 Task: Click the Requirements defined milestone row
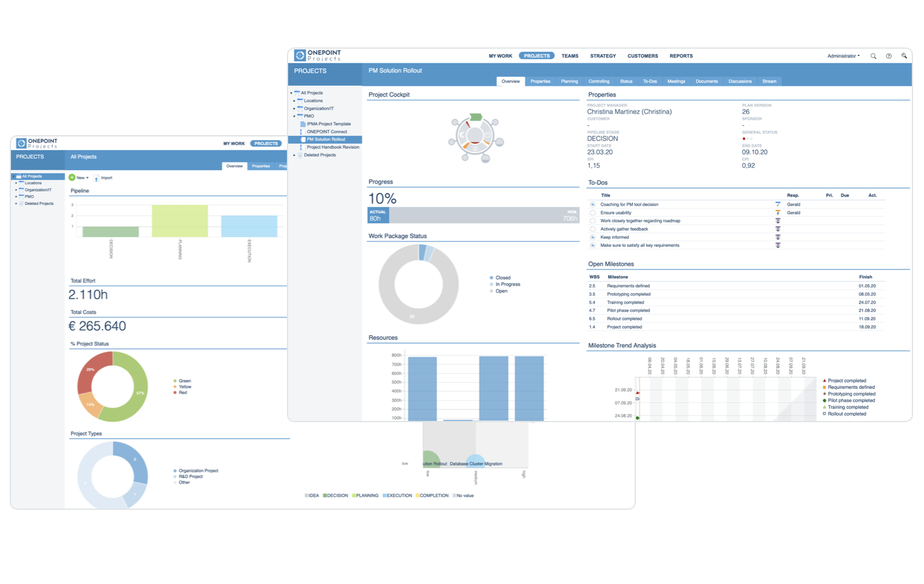[x=736, y=286]
